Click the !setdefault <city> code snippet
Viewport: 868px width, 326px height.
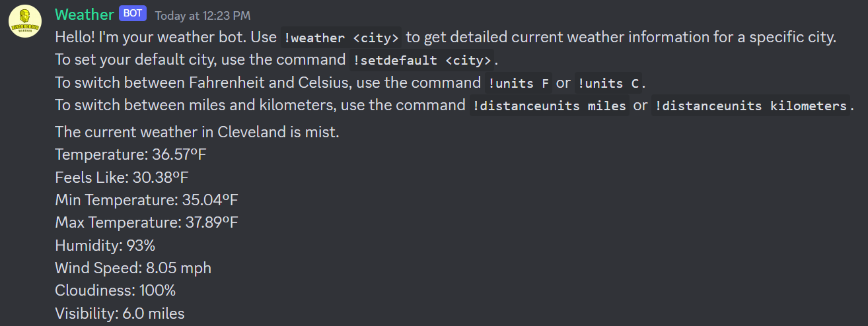(x=422, y=60)
